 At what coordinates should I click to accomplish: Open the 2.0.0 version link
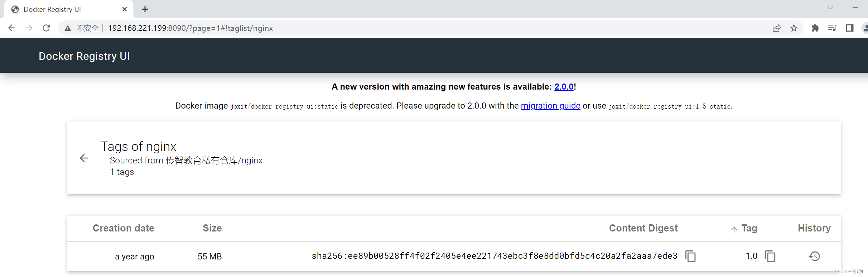564,87
